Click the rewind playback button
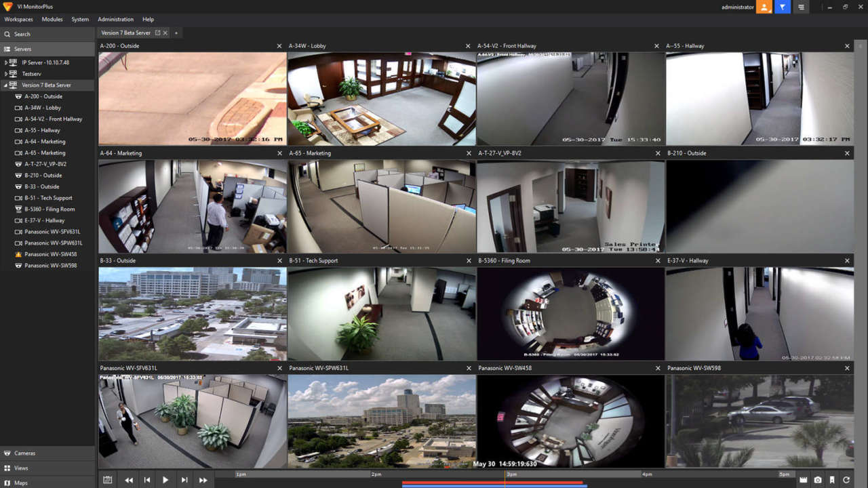The image size is (868, 488). (x=129, y=480)
